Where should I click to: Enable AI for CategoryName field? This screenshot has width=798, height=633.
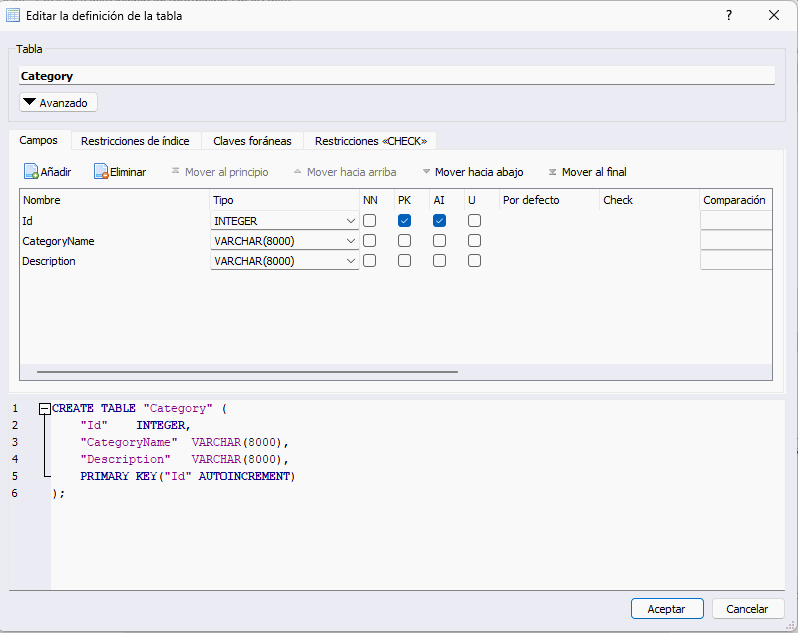pyautogui.click(x=439, y=241)
